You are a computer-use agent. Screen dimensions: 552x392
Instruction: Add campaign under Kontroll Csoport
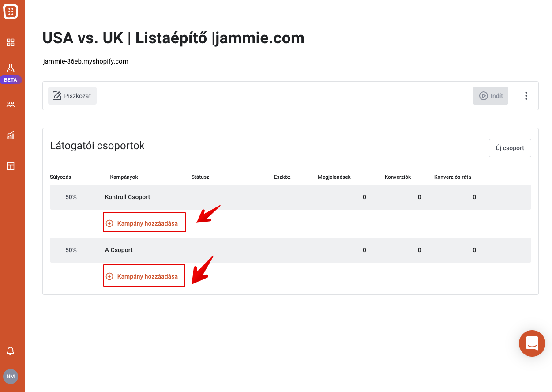[144, 223]
